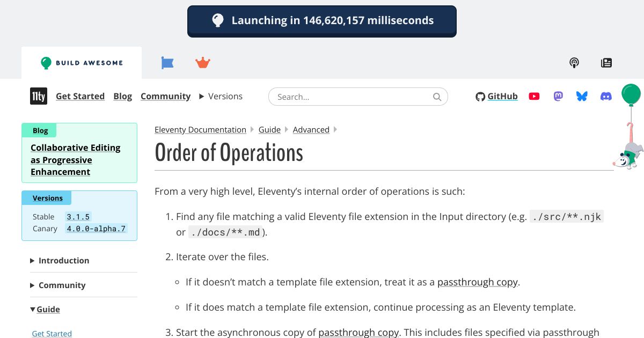This screenshot has height=338, width=644.
Task: Select Stable version 3.1.5
Action: (78, 217)
